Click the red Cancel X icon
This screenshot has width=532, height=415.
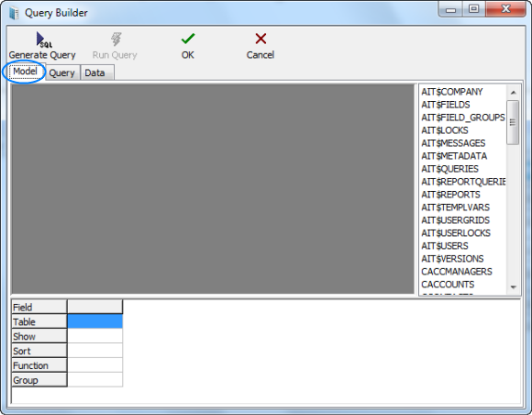(x=260, y=39)
